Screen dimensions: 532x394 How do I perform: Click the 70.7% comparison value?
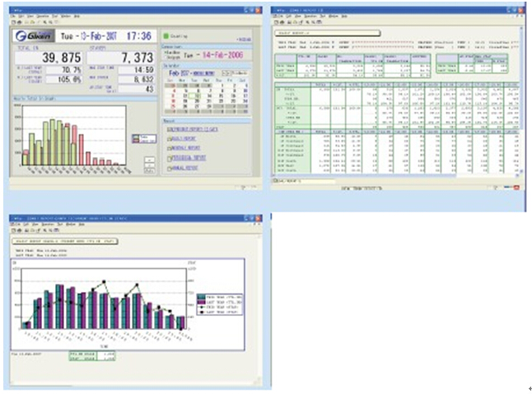[63, 70]
